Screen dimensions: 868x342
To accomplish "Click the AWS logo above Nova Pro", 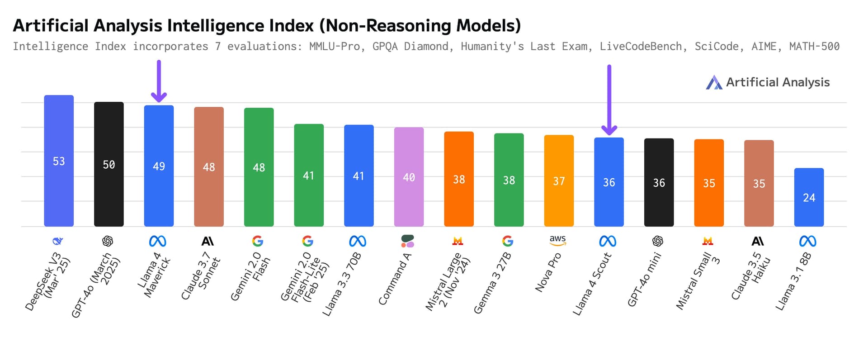I will pyautogui.click(x=557, y=240).
